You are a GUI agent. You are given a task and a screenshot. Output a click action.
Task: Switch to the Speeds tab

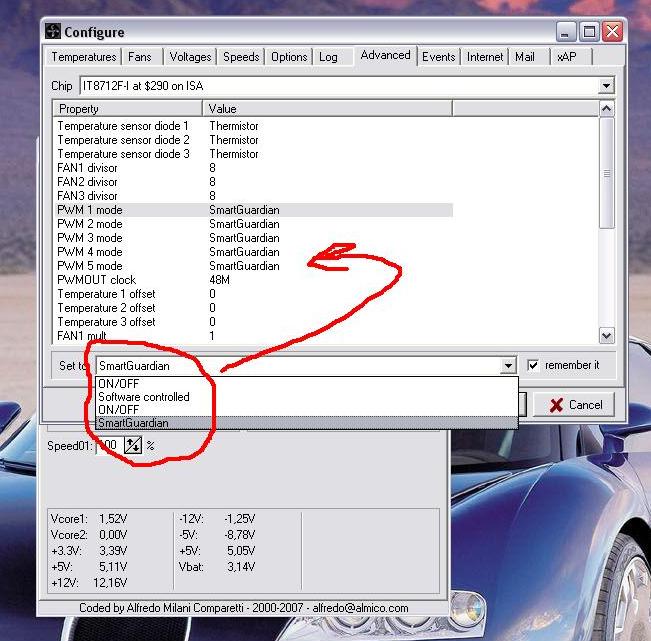click(241, 56)
